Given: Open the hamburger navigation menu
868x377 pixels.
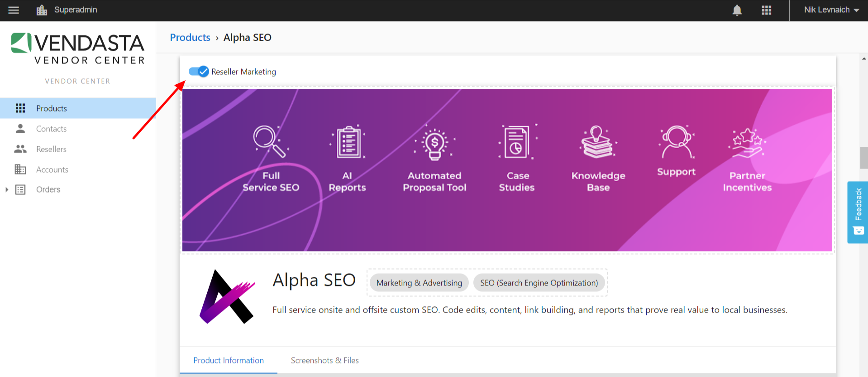Looking at the screenshot, I should point(14,10).
